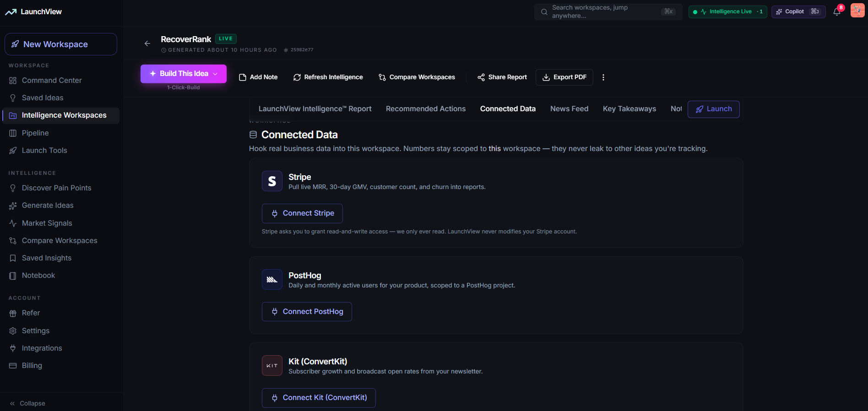Click the LaunchView logo
The width and height of the screenshot is (868, 411).
(x=33, y=12)
